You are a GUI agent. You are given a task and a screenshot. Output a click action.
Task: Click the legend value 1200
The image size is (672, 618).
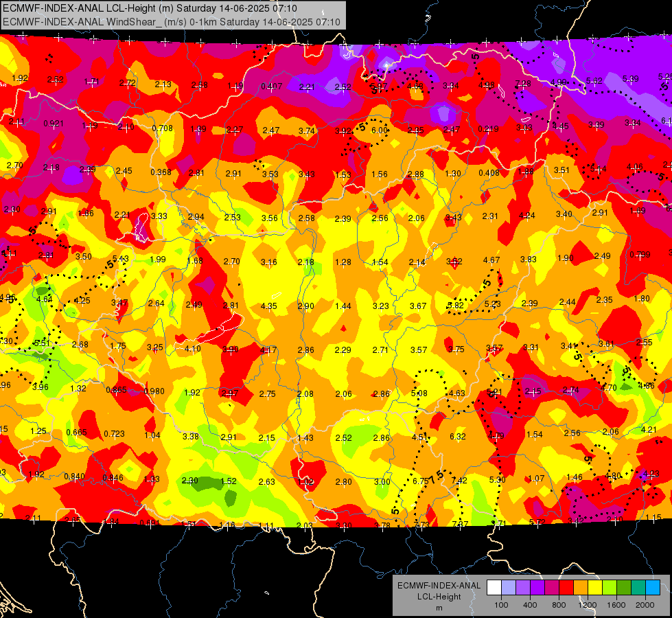(x=588, y=605)
